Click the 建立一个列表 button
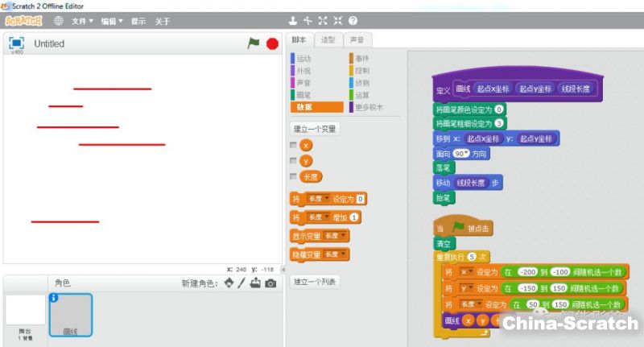644x347 pixels. (315, 282)
